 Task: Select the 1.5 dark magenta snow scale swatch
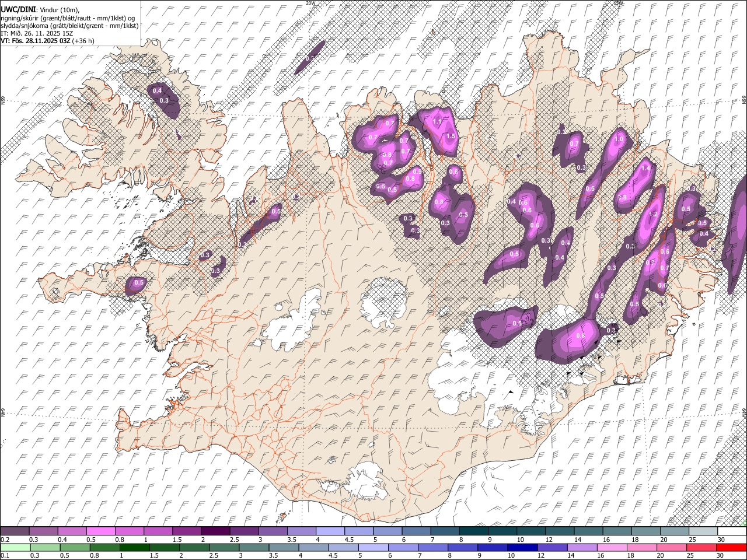click(187, 531)
